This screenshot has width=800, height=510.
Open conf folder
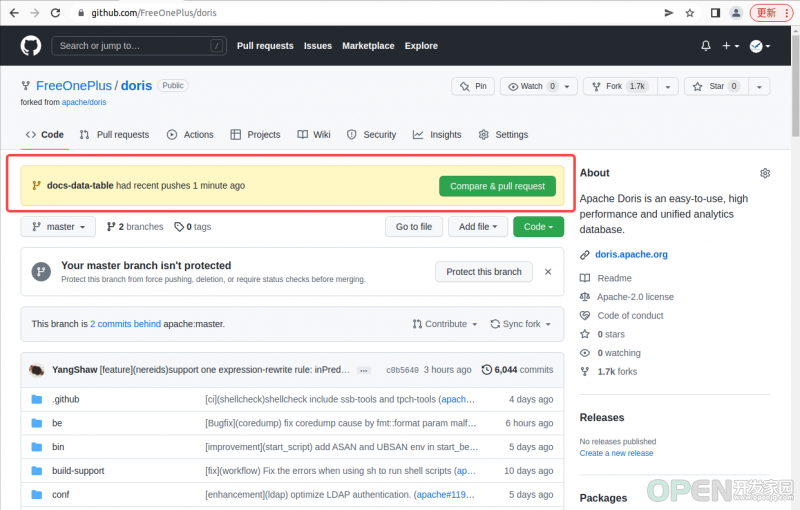[x=61, y=495]
